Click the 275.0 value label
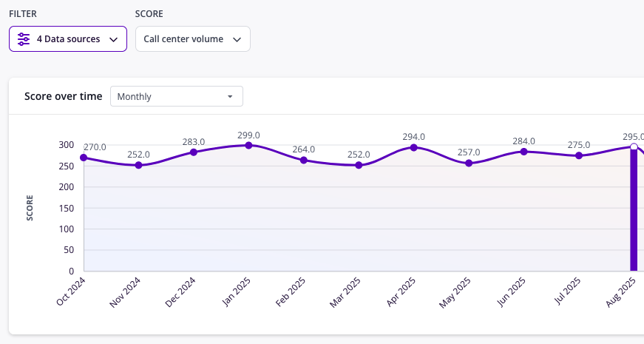This screenshot has height=344, width=644. (579, 145)
